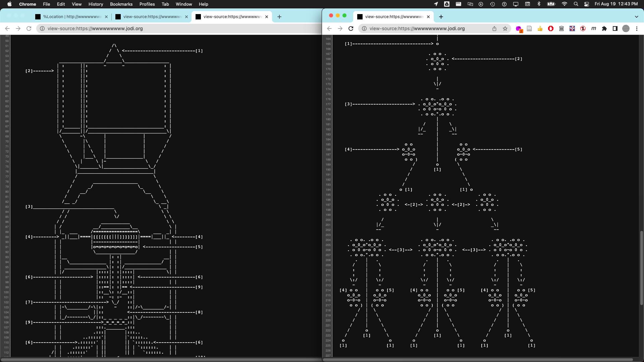Image resolution: width=644 pixels, height=362 pixels.
Task: Close the active view-source tab in left window
Action: (267, 17)
